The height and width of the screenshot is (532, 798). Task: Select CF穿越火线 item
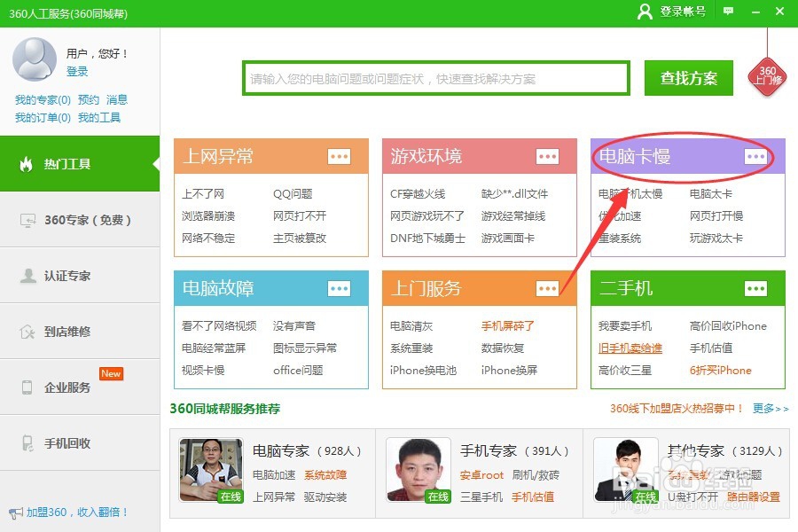(418, 194)
